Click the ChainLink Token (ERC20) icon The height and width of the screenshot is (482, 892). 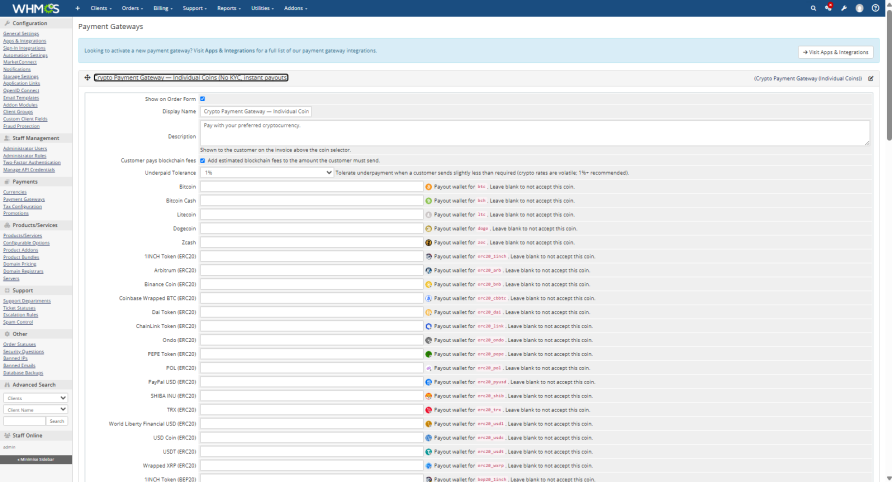coord(428,326)
